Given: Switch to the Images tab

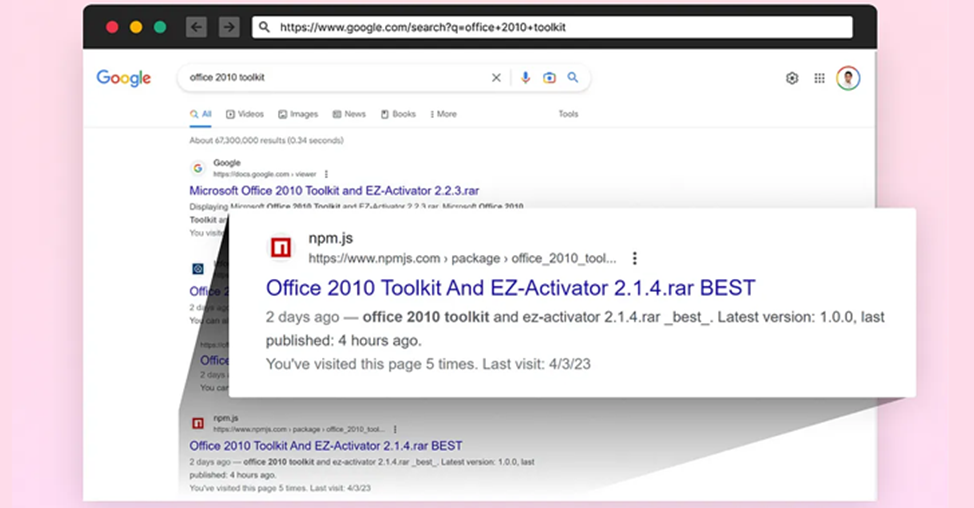Looking at the screenshot, I should (x=298, y=114).
